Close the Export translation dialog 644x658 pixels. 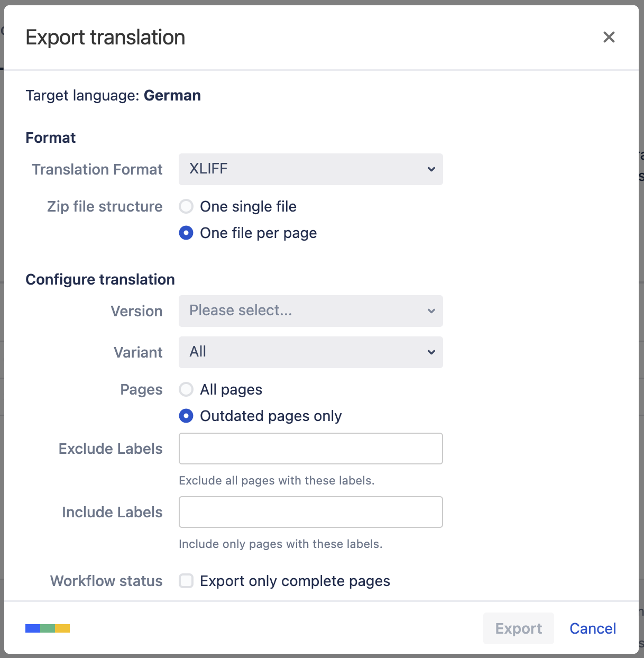point(609,37)
